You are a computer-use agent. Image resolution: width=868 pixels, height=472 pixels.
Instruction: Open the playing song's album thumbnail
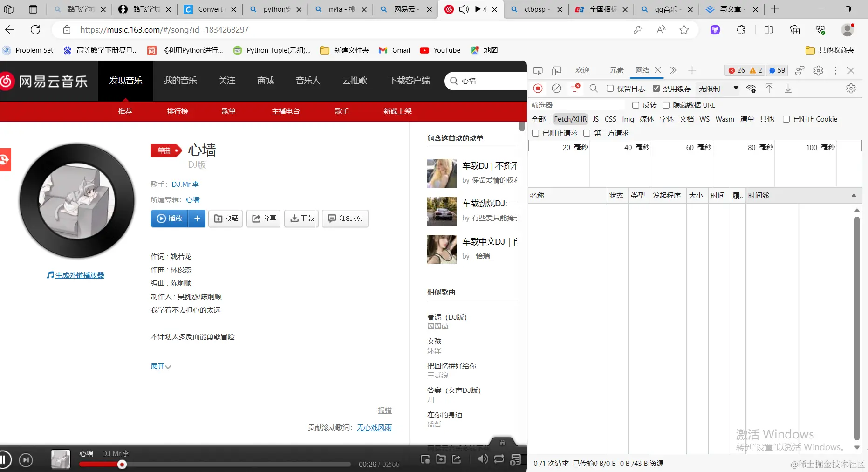(x=61, y=459)
